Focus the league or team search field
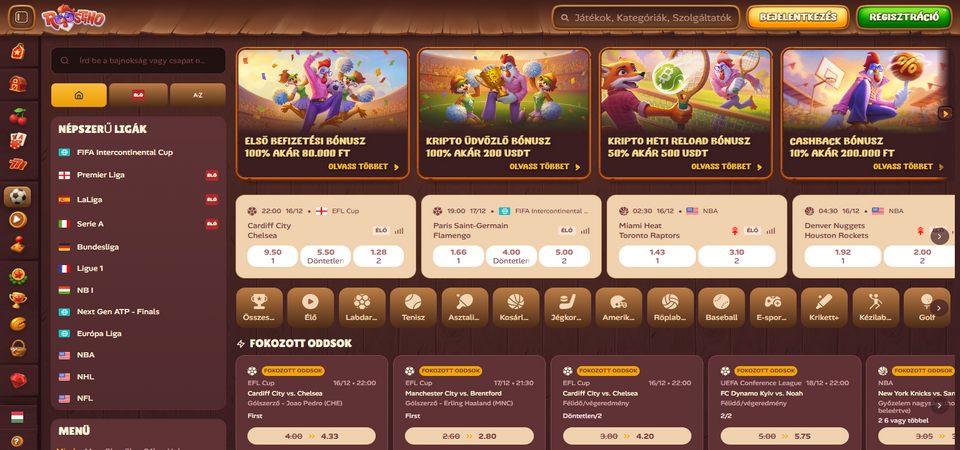Viewport: 960px width, 450px height. click(138, 61)
